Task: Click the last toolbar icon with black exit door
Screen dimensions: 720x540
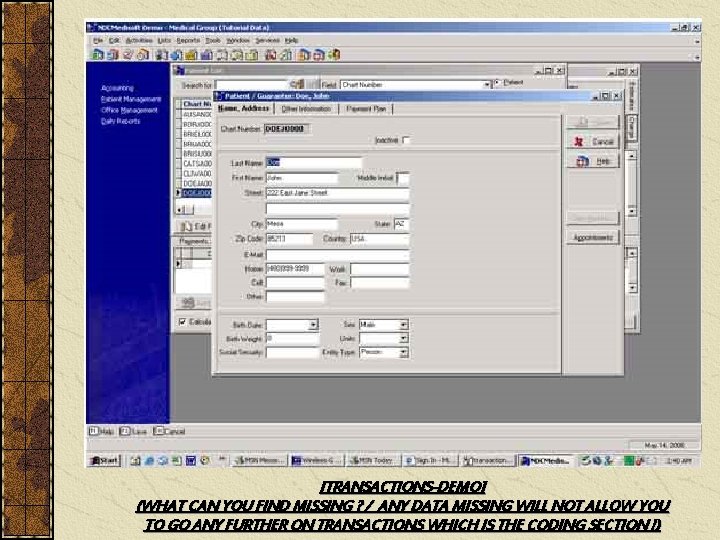Action: [x=334, y=55]
